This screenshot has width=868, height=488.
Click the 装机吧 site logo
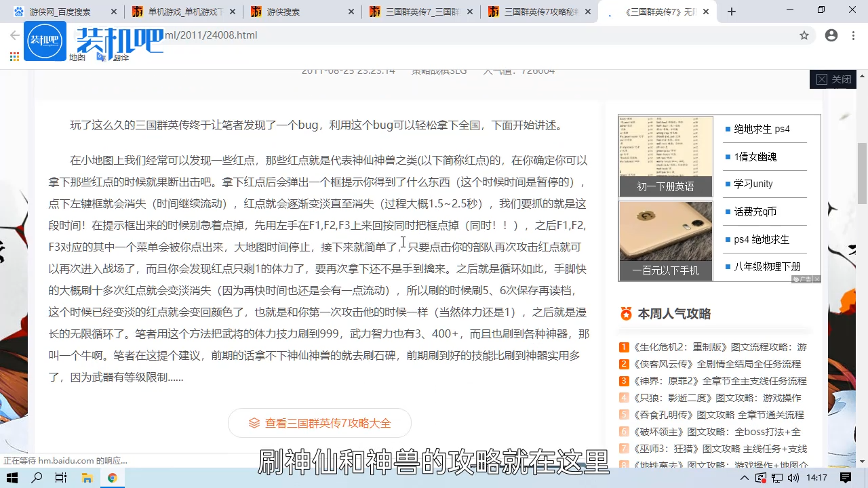[45, 41]
